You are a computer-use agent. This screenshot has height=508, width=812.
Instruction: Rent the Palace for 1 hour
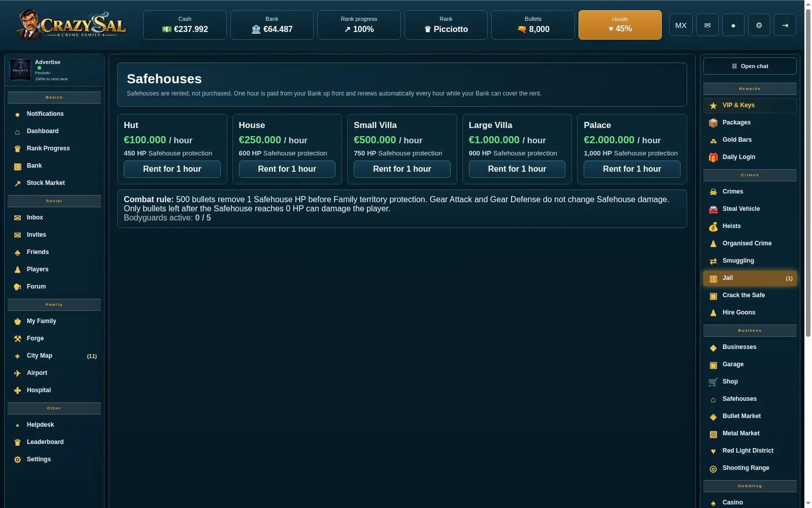pyautogui.click(x=632, y=169)
